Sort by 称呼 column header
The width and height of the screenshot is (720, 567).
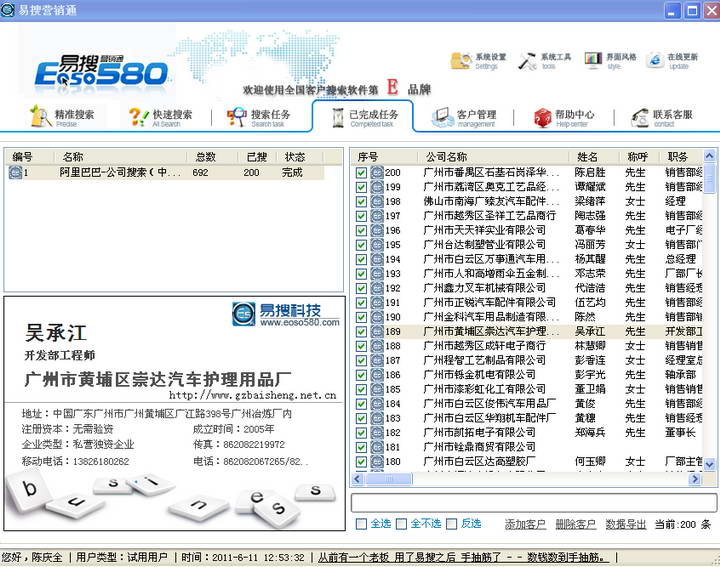coord(639,157)
